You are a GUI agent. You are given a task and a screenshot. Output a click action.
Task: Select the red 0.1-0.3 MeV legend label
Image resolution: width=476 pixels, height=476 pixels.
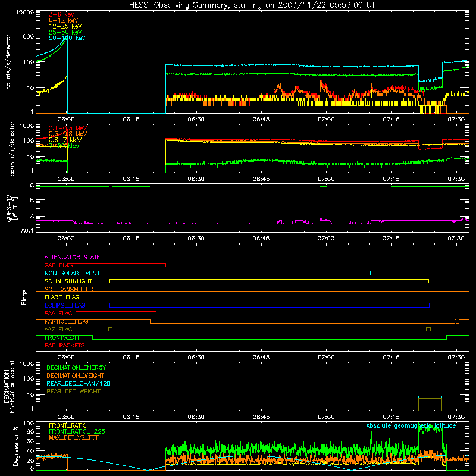68,128
